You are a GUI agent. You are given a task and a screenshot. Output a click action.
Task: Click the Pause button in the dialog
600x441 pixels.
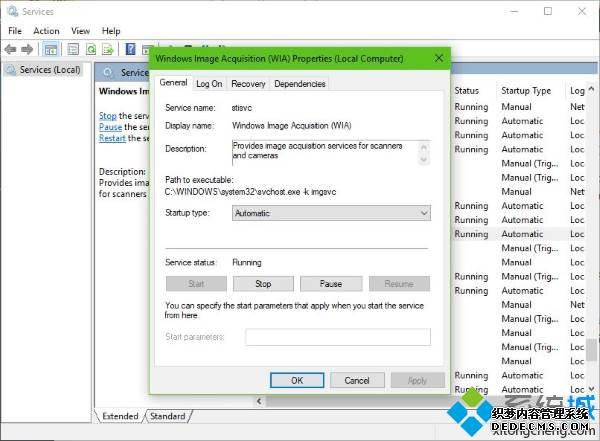tap(331, 284)
